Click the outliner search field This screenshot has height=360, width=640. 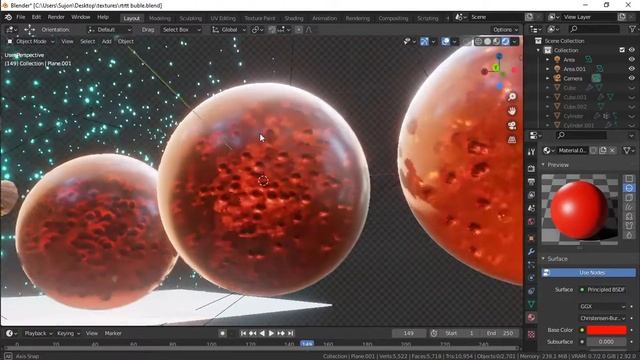coord(595,29)
